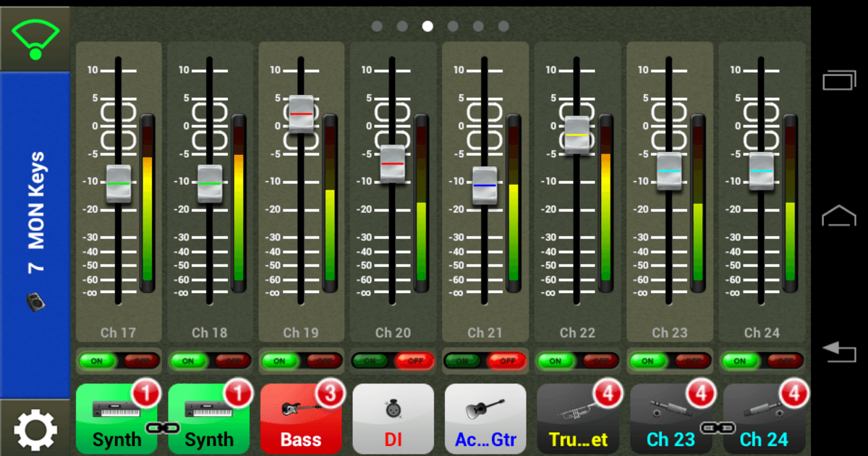Tap the green Wi-Fi connection icon
868x456 pixels.
tap(35, 37)
